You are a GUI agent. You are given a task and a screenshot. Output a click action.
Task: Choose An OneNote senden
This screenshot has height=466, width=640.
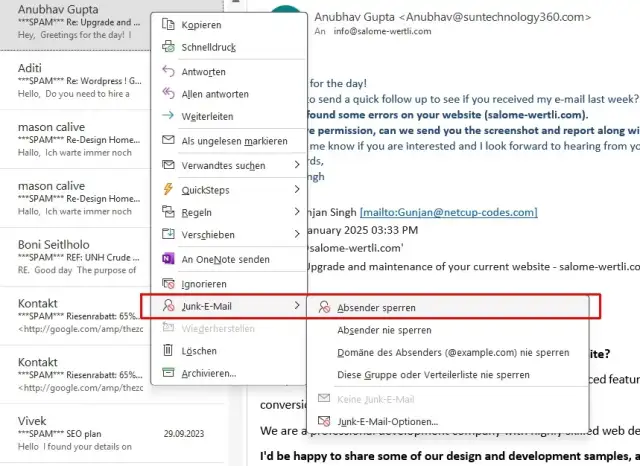point(229,259)
